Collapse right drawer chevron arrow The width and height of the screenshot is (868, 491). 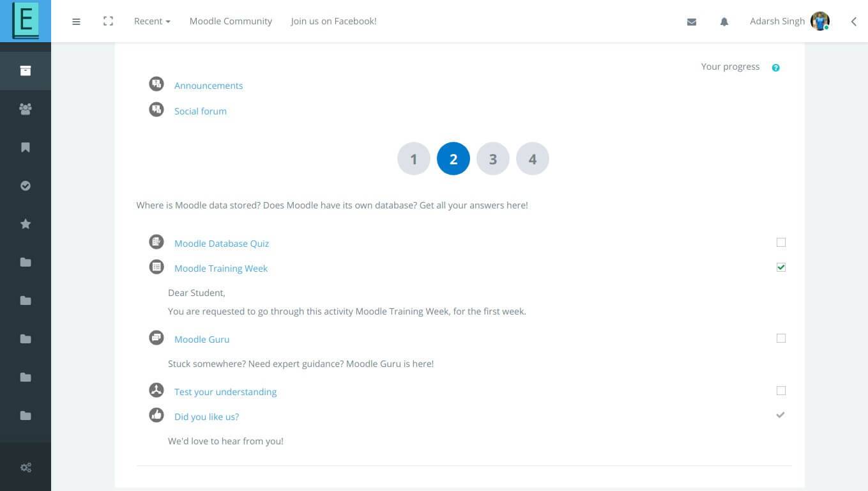coord(854,22)
